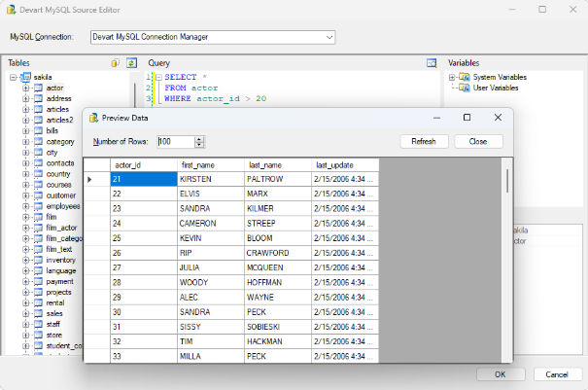Click the preview data icon above Query editor
The image size is (588, 390).
tap(432, 63)
